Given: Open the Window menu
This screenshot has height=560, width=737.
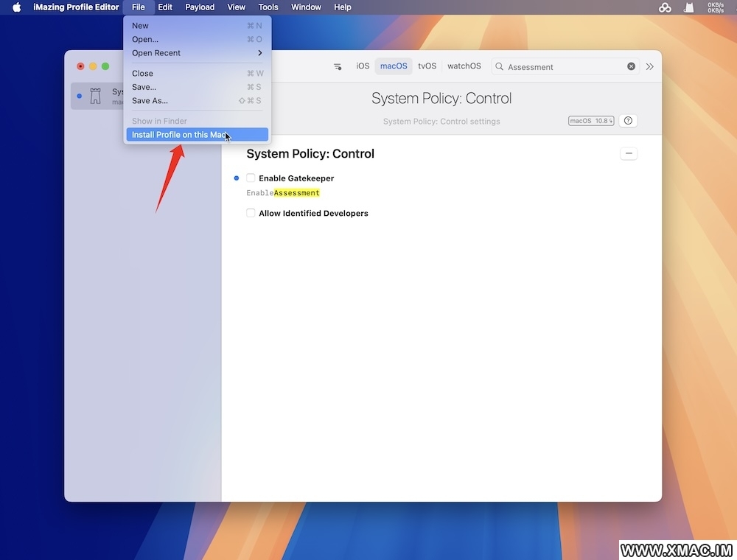Looking at the screenshot, I should click(306, 7).
